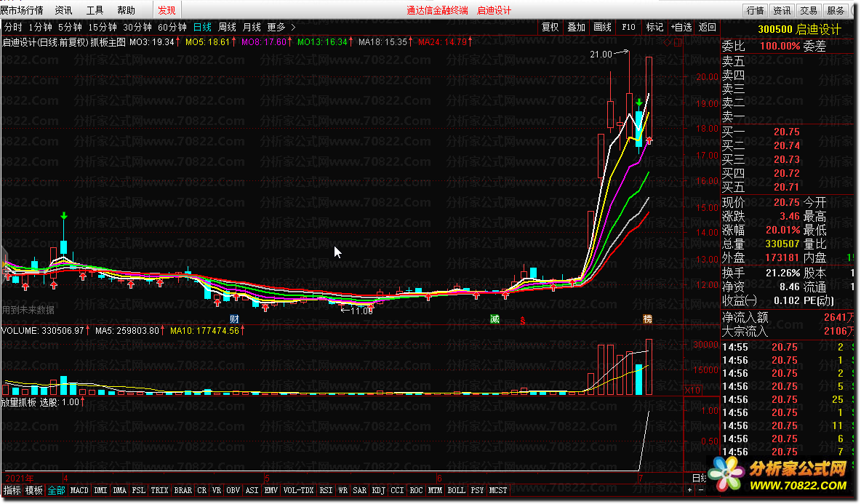
Task: Click the 行情 button at top right
Action: coord(755,10)
